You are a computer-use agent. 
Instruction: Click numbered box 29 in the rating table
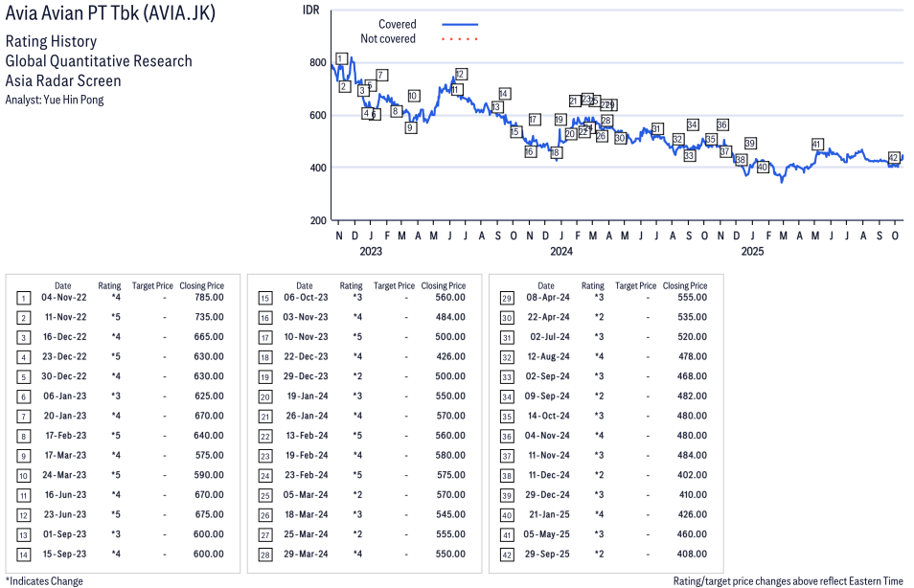[506, 298]
